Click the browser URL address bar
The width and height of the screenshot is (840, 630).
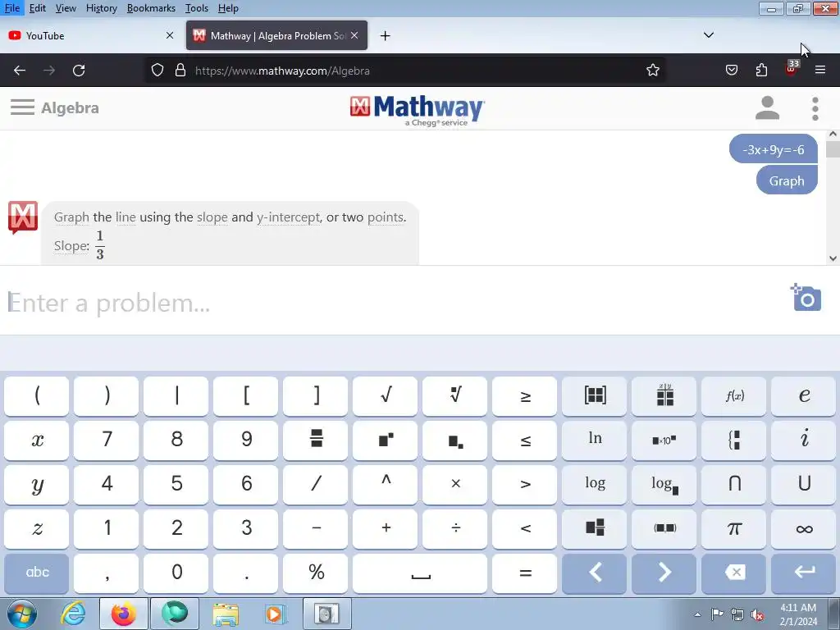(407, 71)
